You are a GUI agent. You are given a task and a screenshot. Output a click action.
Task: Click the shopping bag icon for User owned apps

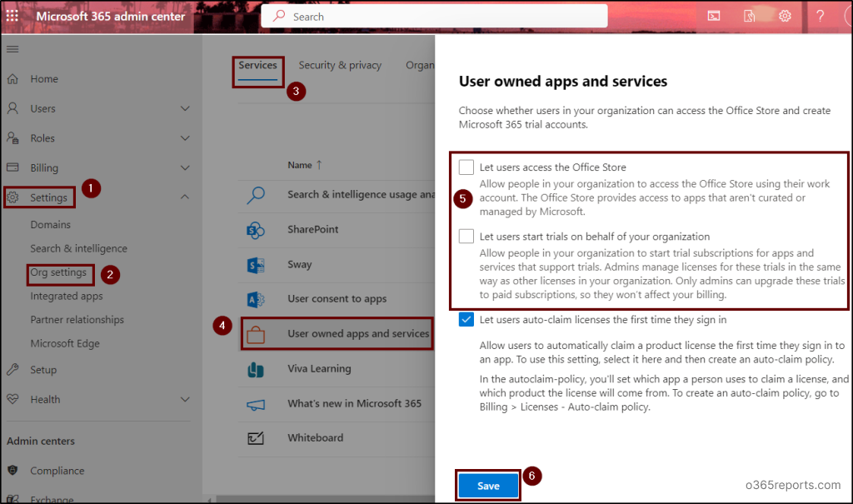click(256, 334)
